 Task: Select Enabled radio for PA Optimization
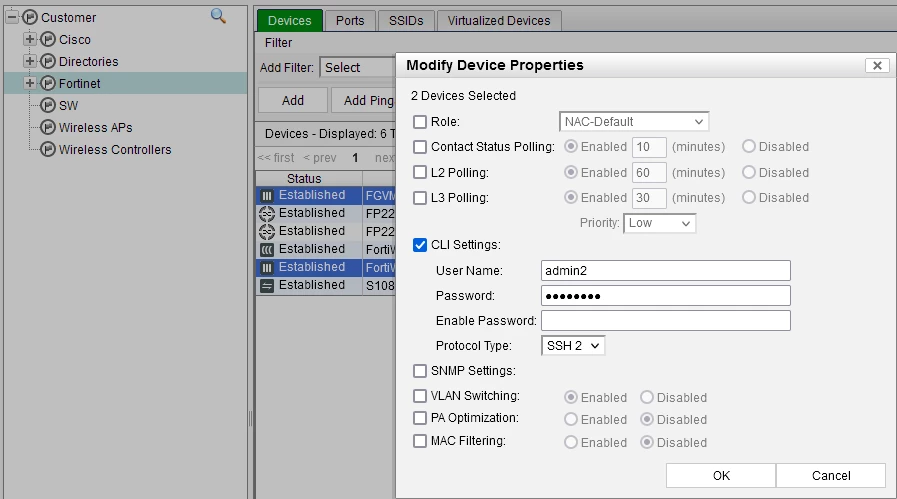point(570,419)
